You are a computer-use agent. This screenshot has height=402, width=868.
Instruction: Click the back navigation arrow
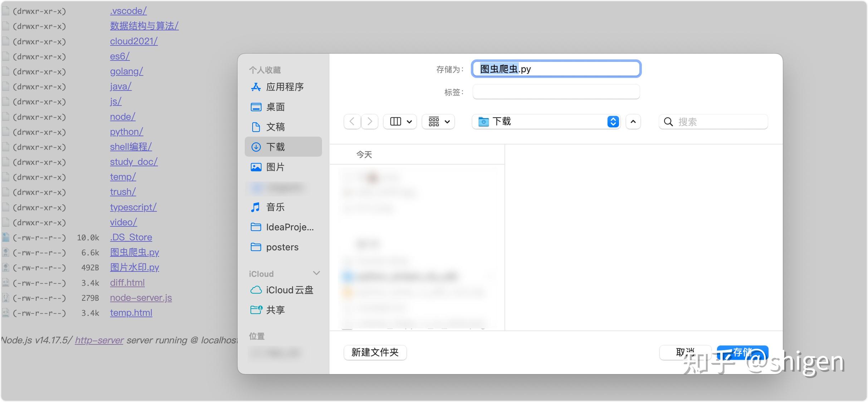click(352, 122)
